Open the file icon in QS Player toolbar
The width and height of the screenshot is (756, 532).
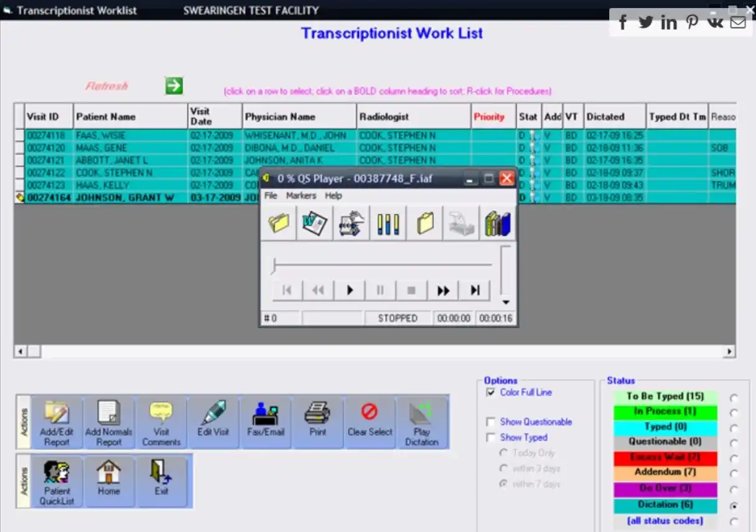click(x=278, y=223)
